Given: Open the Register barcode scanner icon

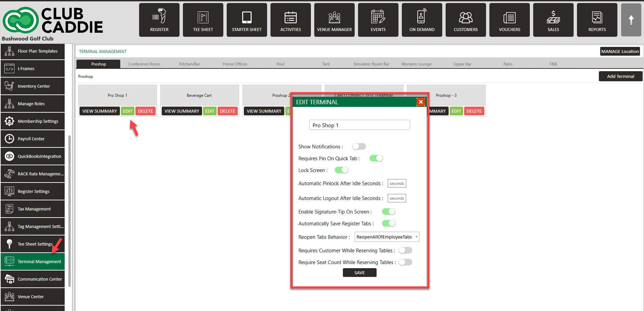Looking at the screenshot, I should [159, 17].
